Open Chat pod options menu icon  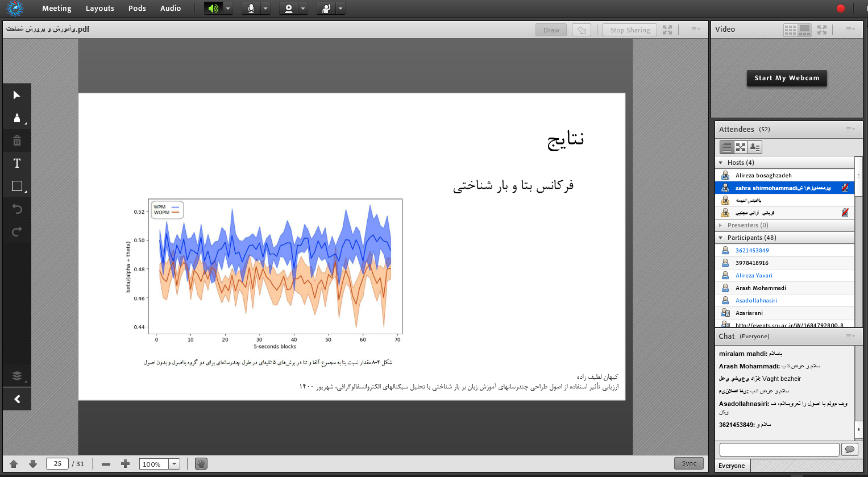click(850, 336)
